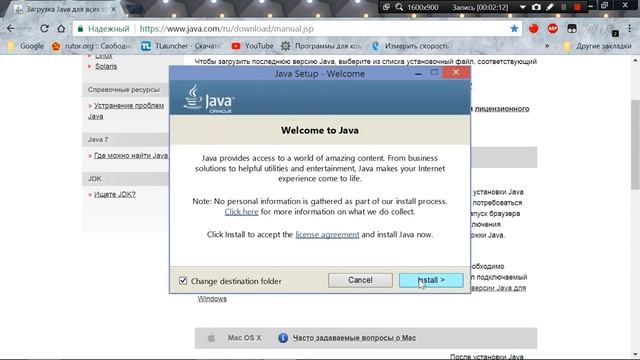The height and width of the screenshot is (360, 640).
Task: Open the Google bookmark
Action: [x=26, y=46]
